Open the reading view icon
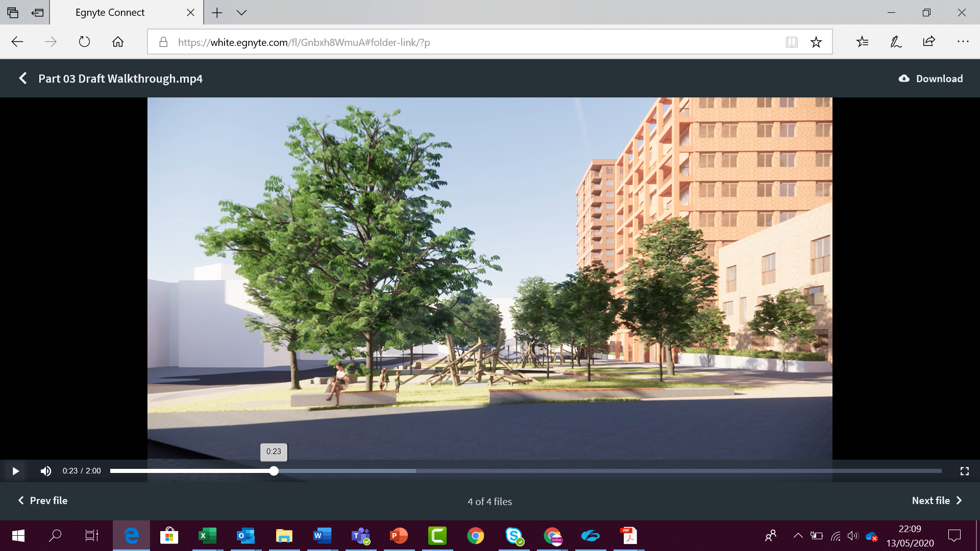The height and width of the screenshot is (551, 980). tap(791, 42)
